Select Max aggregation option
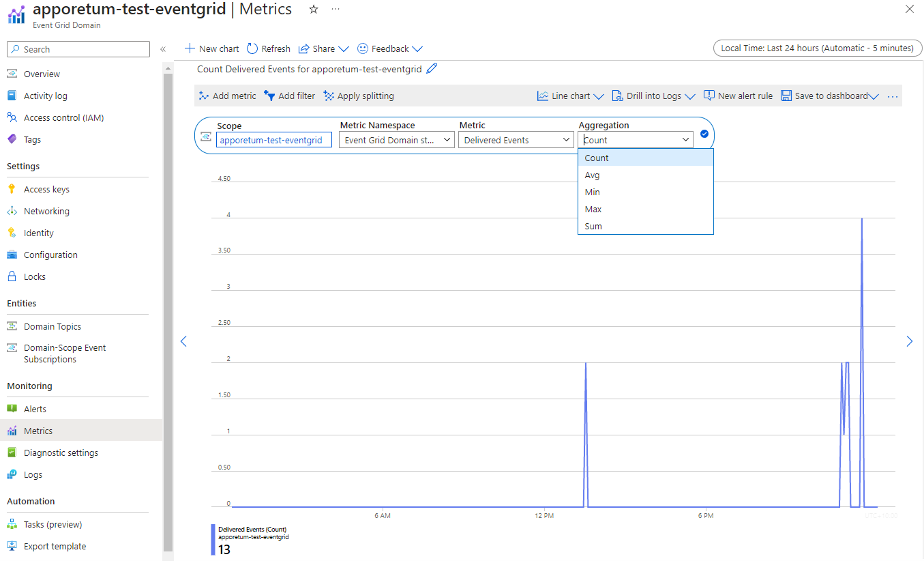The width and height of the screenshot is (924, 561). [x=645, y=209]
